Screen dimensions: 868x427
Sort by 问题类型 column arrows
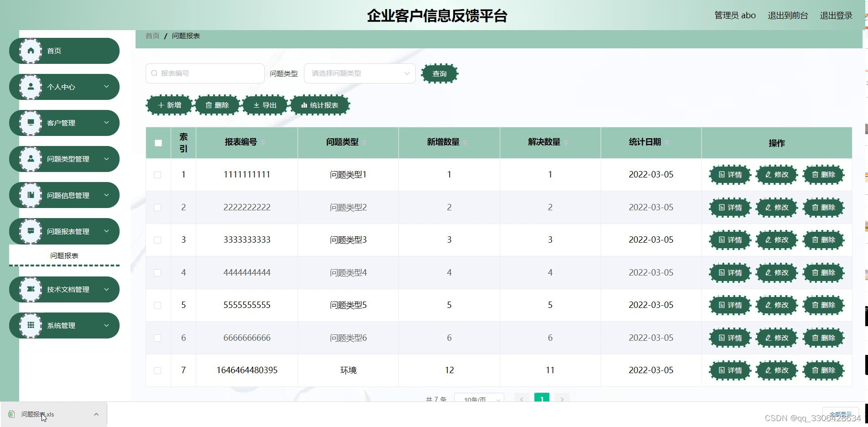[365, 142]
